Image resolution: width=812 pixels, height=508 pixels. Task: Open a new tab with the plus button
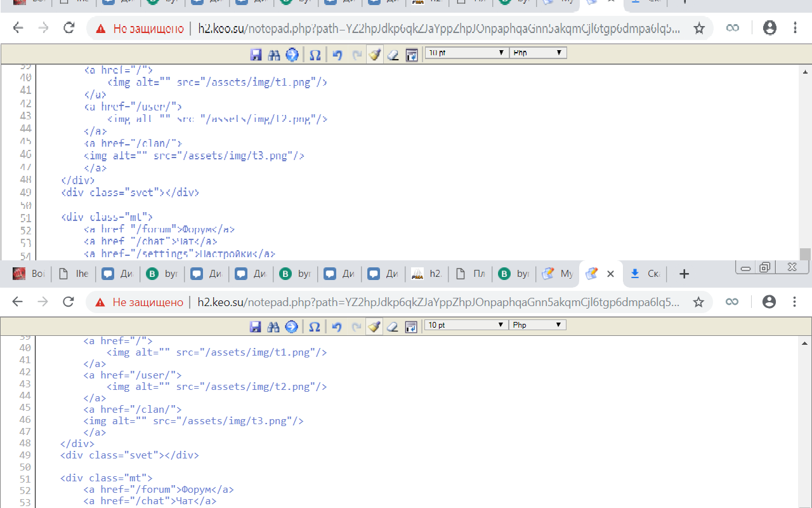[x=684, y=274]
